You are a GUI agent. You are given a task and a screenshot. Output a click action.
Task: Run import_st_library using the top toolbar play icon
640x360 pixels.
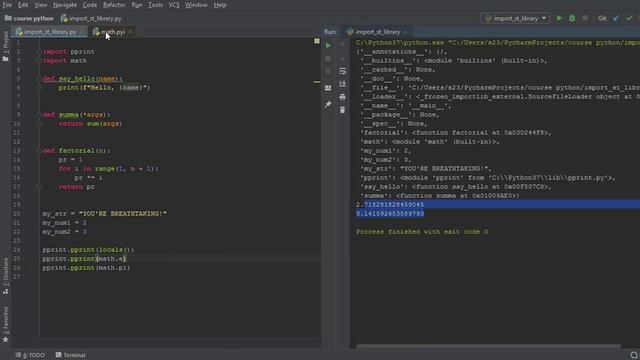coord(559,18)
